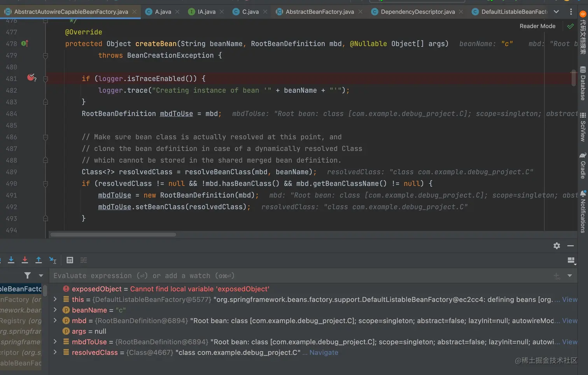
Task: Click View link on the mbd row
Action: (570, 321)
